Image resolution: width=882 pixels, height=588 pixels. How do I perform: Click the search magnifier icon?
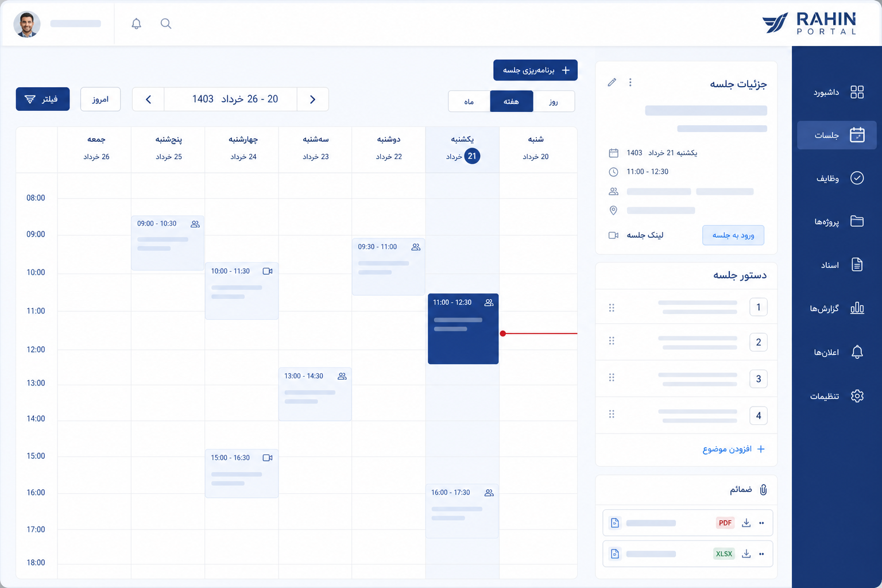click(166, 24)
